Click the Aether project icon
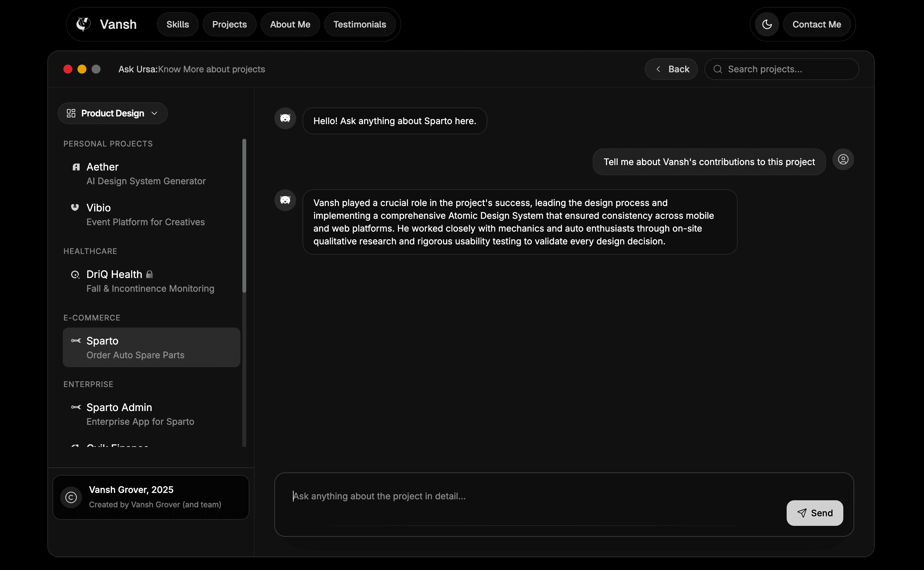This screenshot has width=924, height=570. coord(76,167)
